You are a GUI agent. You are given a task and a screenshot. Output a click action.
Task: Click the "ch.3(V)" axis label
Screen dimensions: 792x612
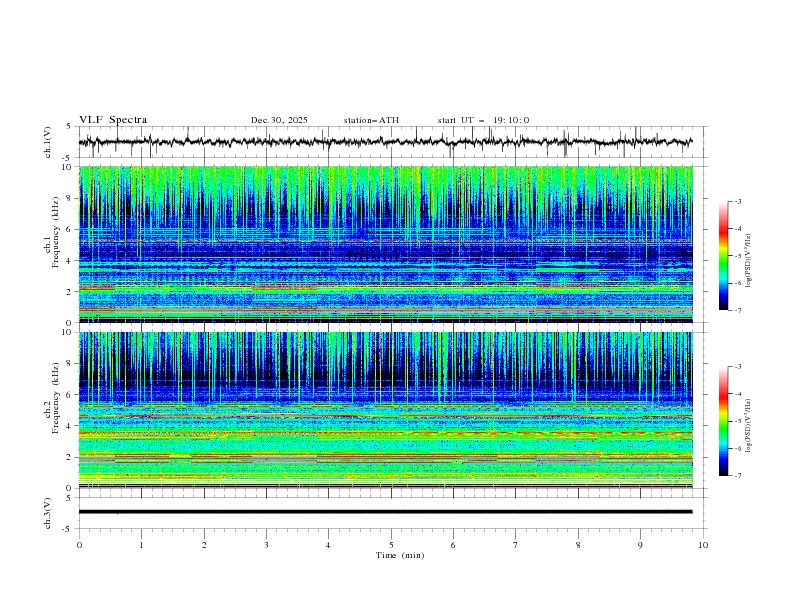click(48, 513)
